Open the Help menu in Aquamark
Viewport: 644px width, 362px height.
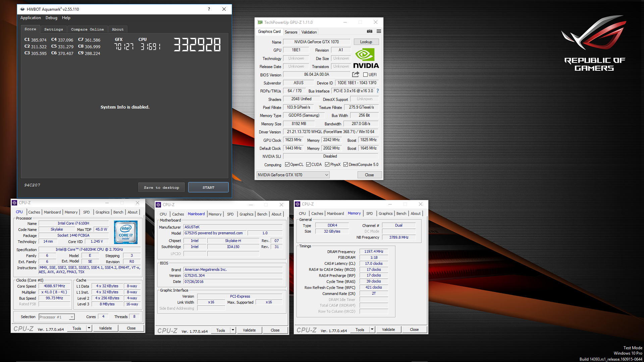pyautogui.click(x=66, y=18)
